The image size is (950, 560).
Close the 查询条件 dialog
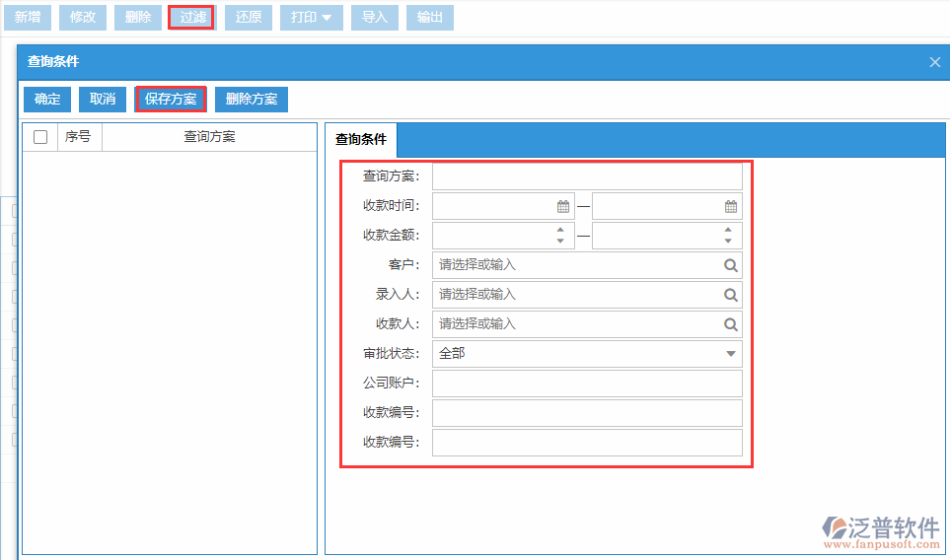[x=935, y=62]
